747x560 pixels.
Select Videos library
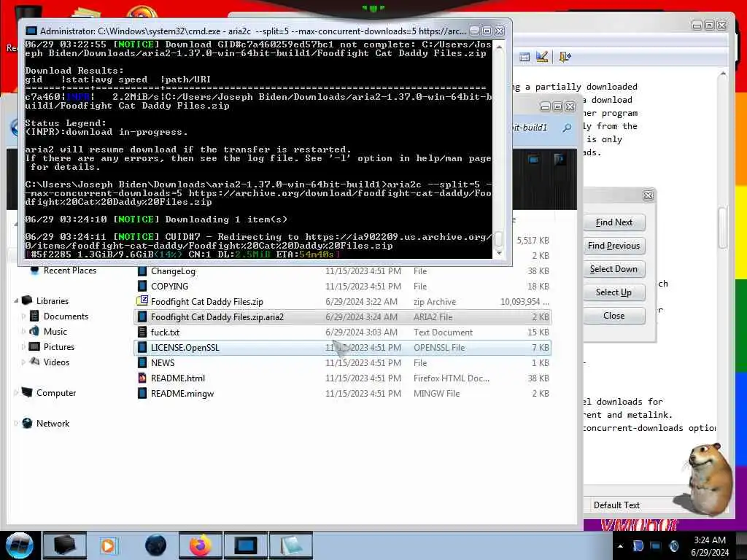coord(56,362)
